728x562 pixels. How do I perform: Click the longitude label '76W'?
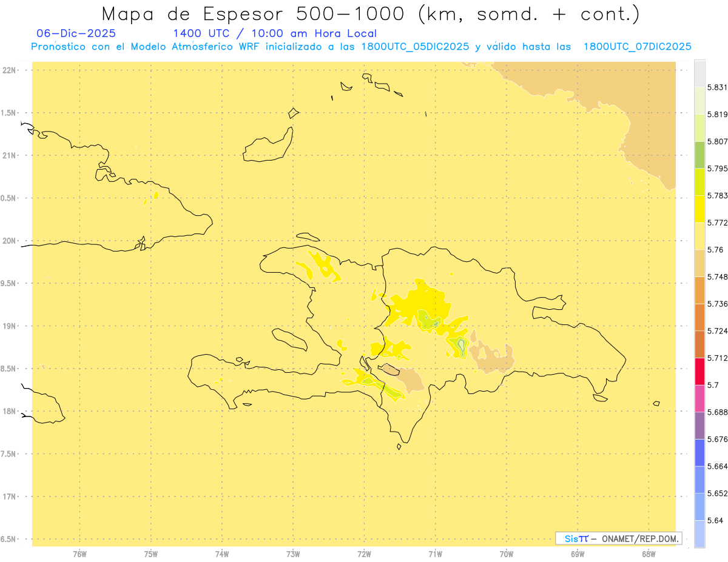click(x=79, y=554)
